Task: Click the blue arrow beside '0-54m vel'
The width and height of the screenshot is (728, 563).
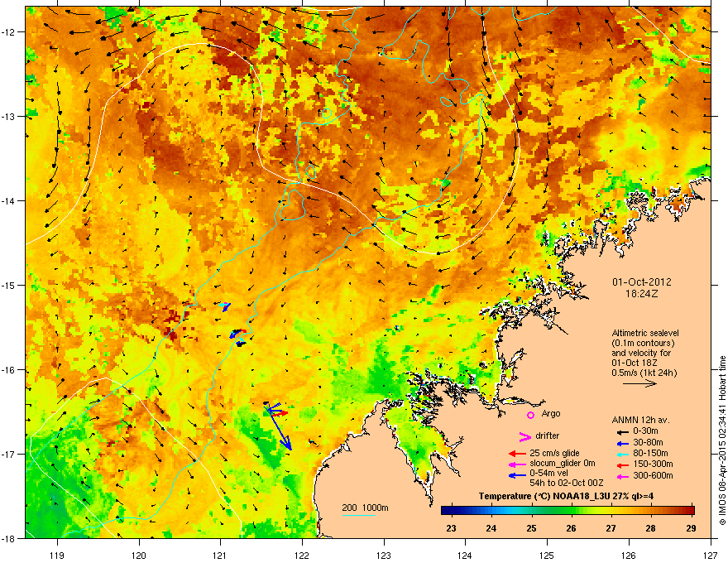Action: pos(517,475)
